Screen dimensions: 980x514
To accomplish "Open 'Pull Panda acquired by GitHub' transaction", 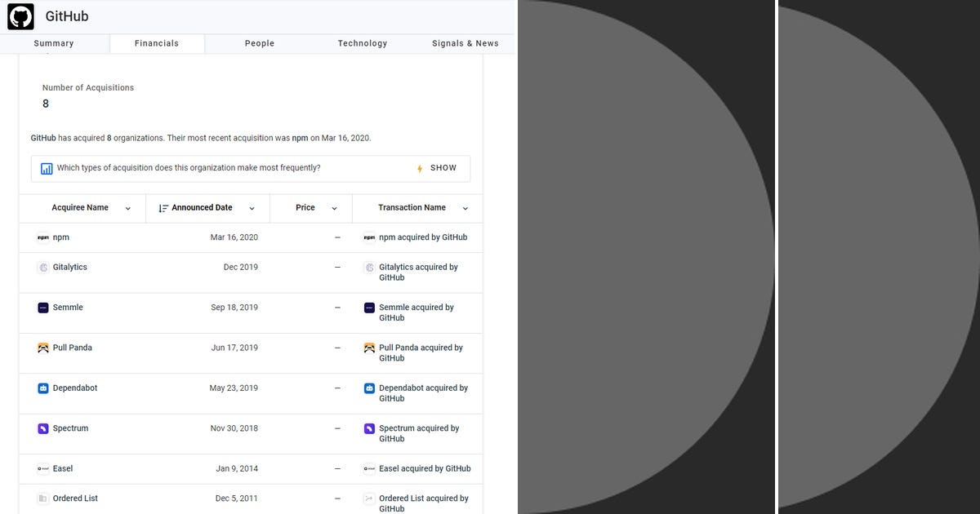I will pyautogui.click(x=421, y=352).
